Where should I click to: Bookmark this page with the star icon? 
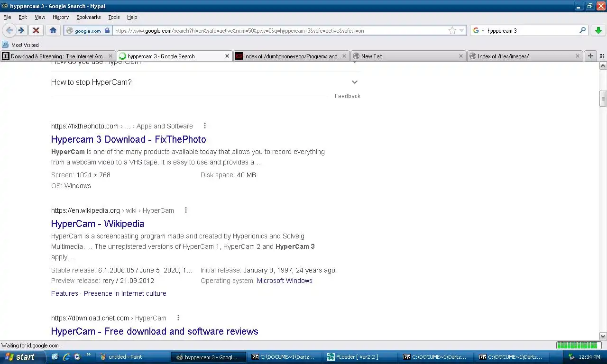pos(452,30)
